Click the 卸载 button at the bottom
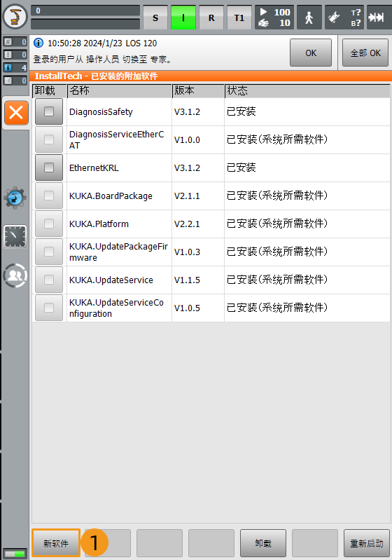This screenshot has height=560, width=392. point(263,543)
